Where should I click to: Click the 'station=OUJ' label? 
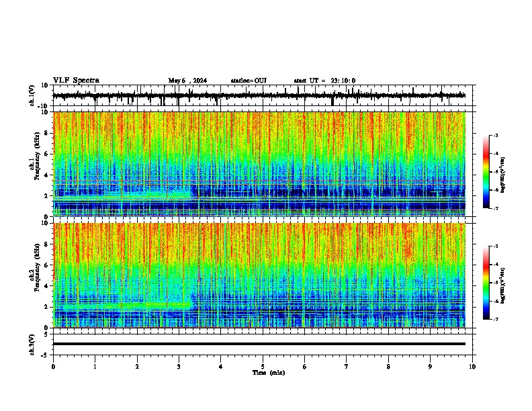point(249,81)
